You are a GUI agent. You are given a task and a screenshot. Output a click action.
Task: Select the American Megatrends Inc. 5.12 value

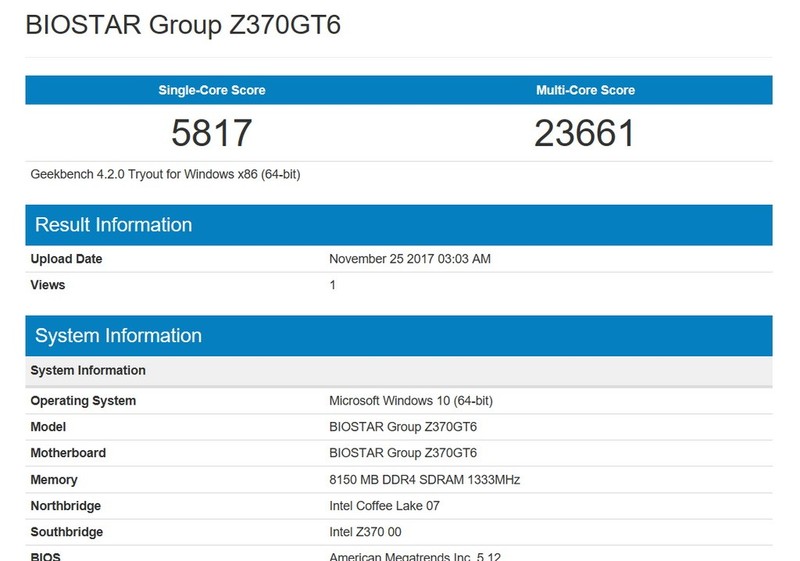(x=415, y=556)
